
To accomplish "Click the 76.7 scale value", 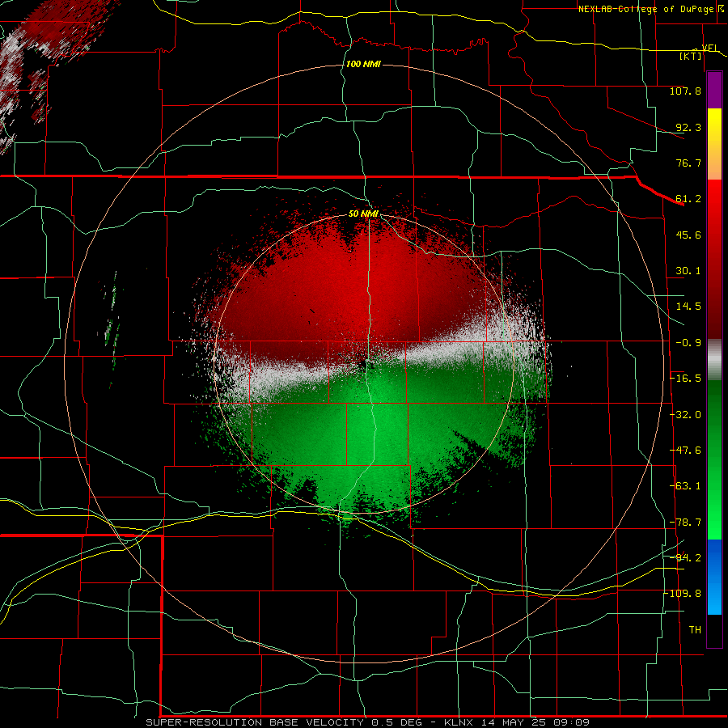I will click(688, 163).
